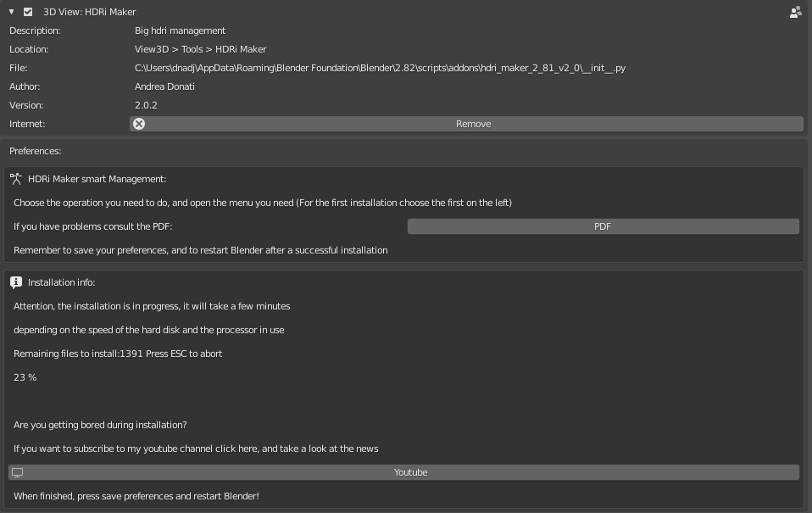Click the monitor icon on the Youtube button
This screenshot has width=812, height=513.
18,472
